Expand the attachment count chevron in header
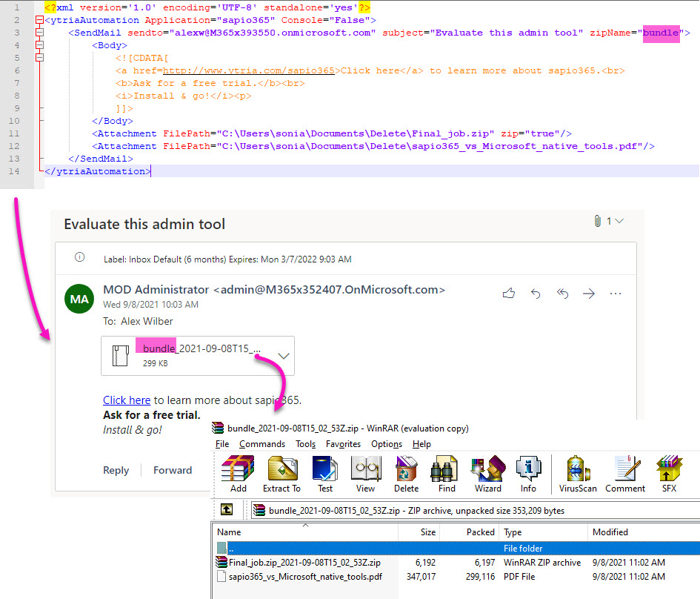The height and width of the screenshot is (599, 700). click(619, 221)
